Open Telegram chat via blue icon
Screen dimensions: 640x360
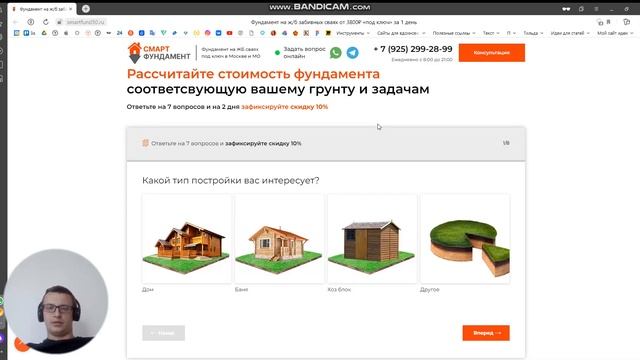(353, 53)
